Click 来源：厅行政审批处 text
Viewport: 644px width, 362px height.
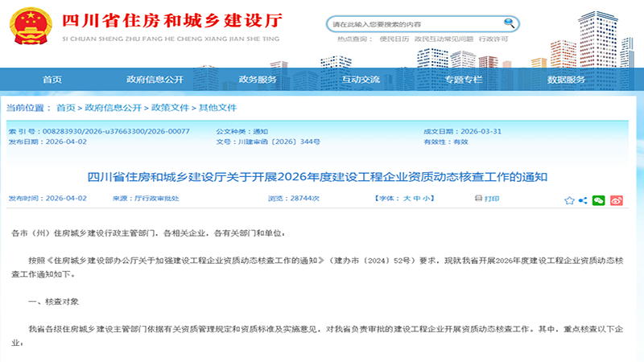[146, 198]
